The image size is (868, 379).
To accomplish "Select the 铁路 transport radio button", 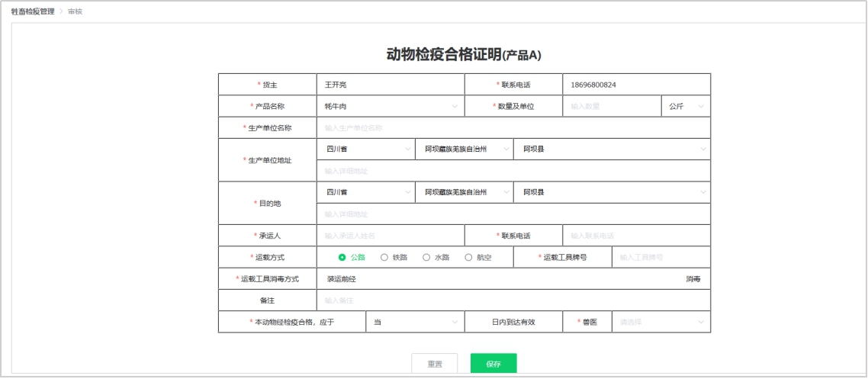I will (x=394, y=257).
